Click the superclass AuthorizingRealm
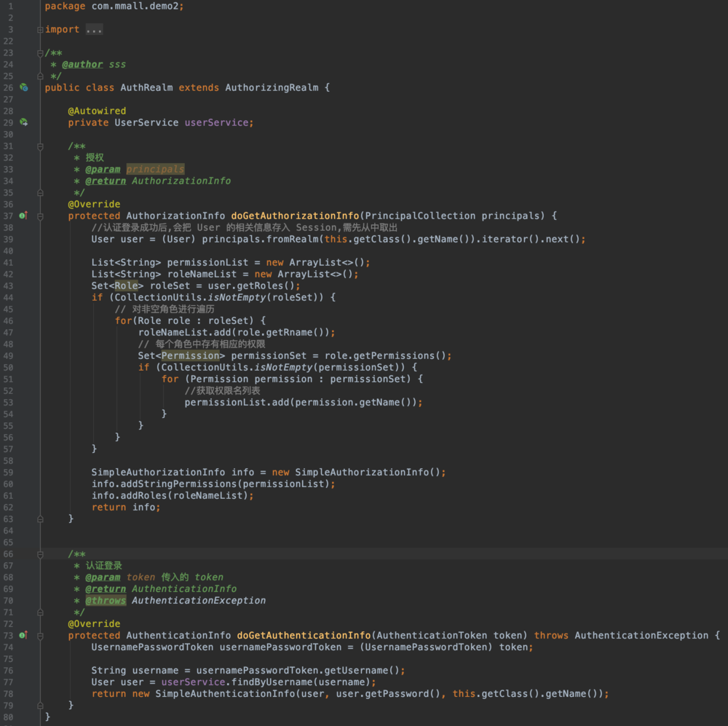Viewport: 728px width, 726px height. (x=272, y=87)
